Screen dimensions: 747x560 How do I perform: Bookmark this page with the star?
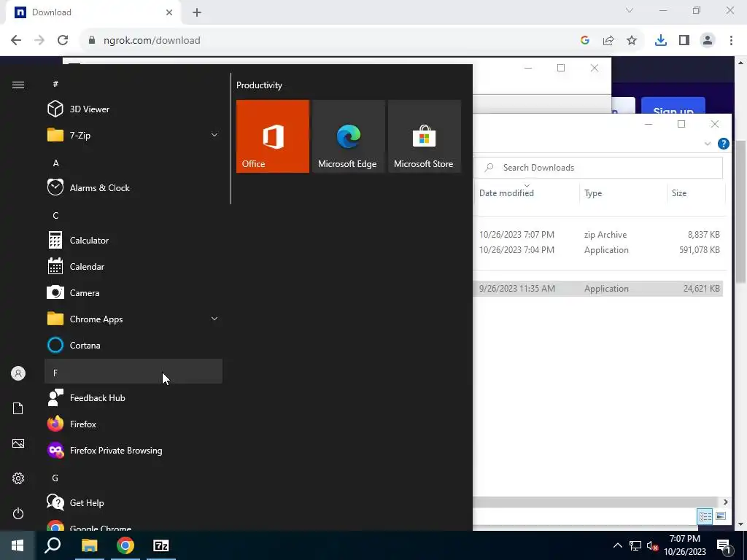click(x=631, y=40)
